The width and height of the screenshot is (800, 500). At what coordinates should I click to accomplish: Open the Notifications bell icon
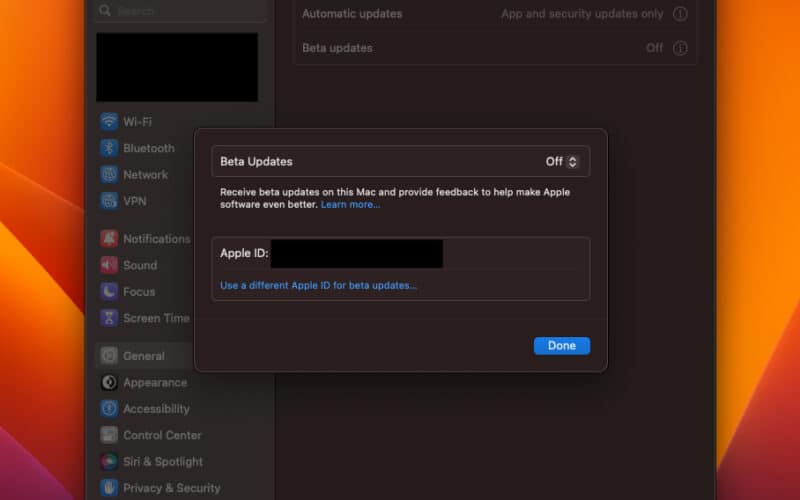[x=109, y=238]
